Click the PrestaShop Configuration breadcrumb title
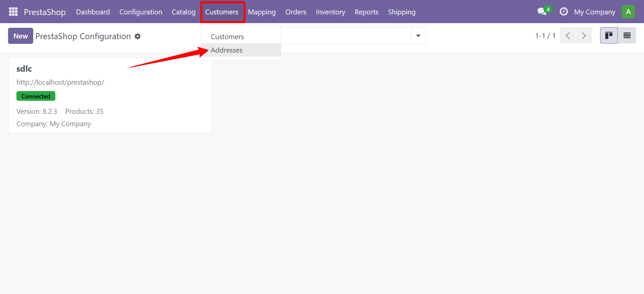 [x=83, y=36]
